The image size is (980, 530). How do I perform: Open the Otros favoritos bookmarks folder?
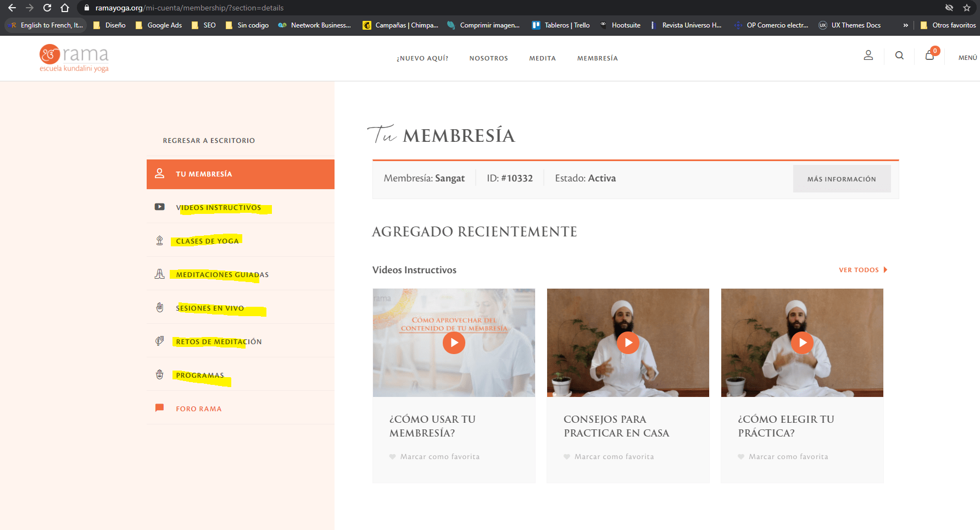click(948, 25)
